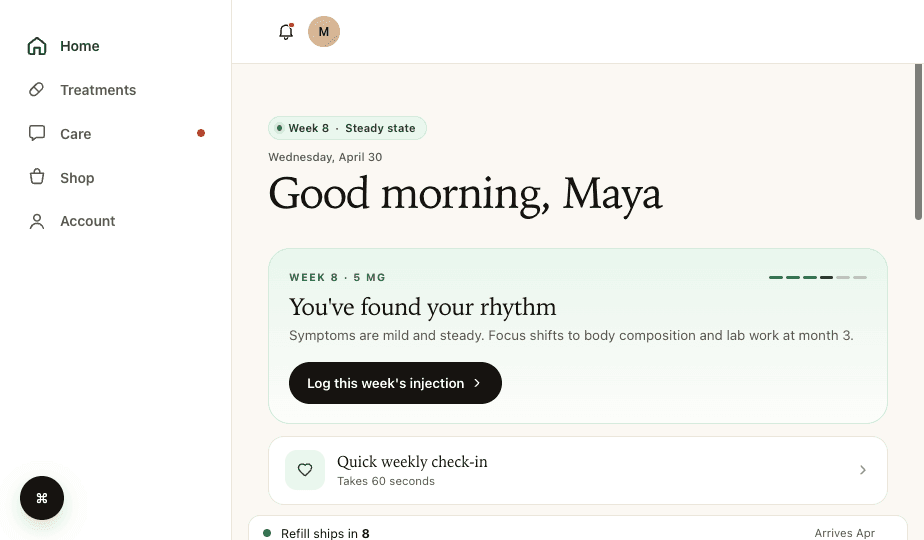Click the 'You've found your rhythm' heading
The width and height of the screenshot is (924, 540).
(423, 307)
